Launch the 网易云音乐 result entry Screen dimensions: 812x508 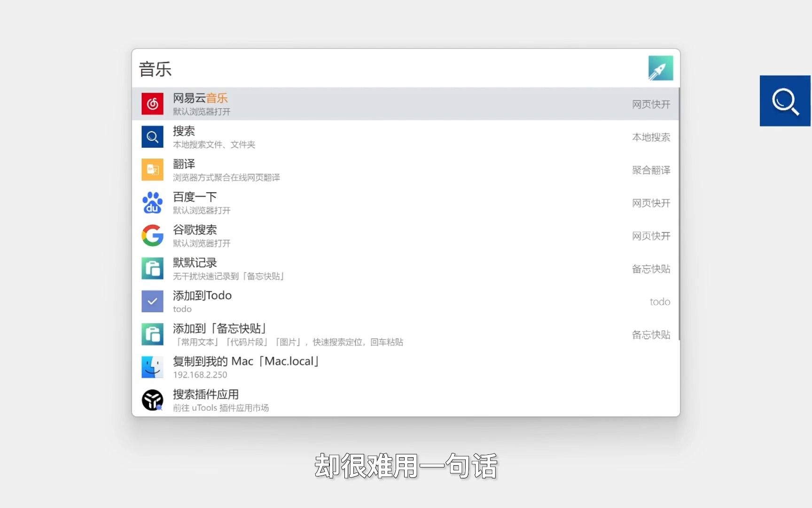coord(329,103)
